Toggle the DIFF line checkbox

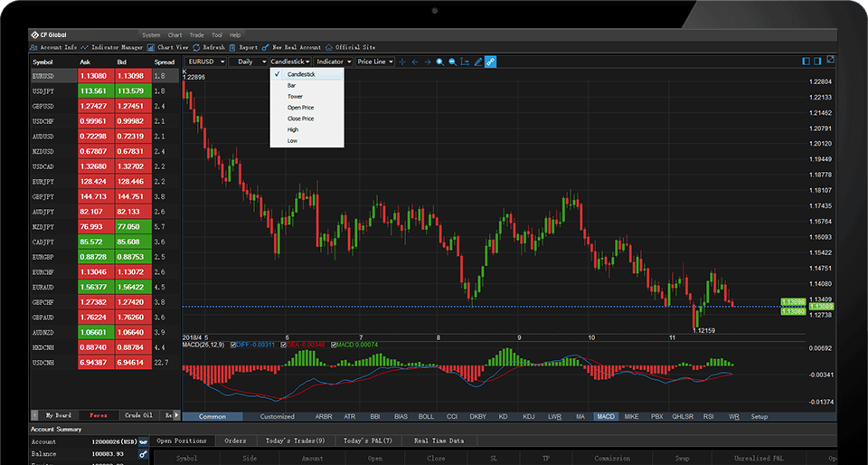pos(234,345)
